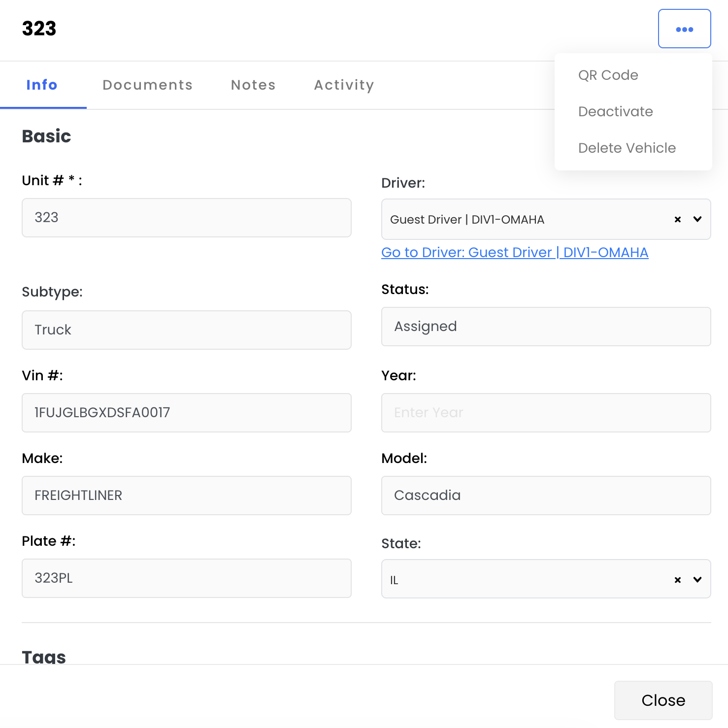Click the Model field containing Cascadia
Image resolution: width=728 pixels, height=728 pixels.
point(546,496)
